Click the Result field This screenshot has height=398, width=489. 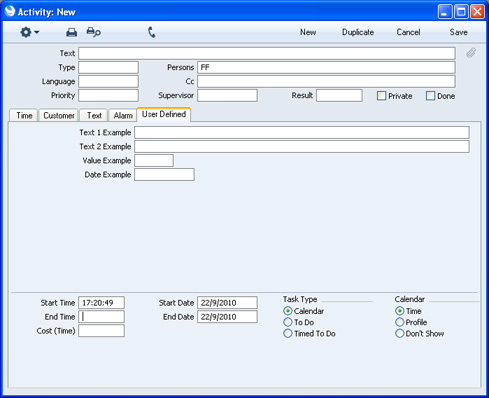coord(339,95)
